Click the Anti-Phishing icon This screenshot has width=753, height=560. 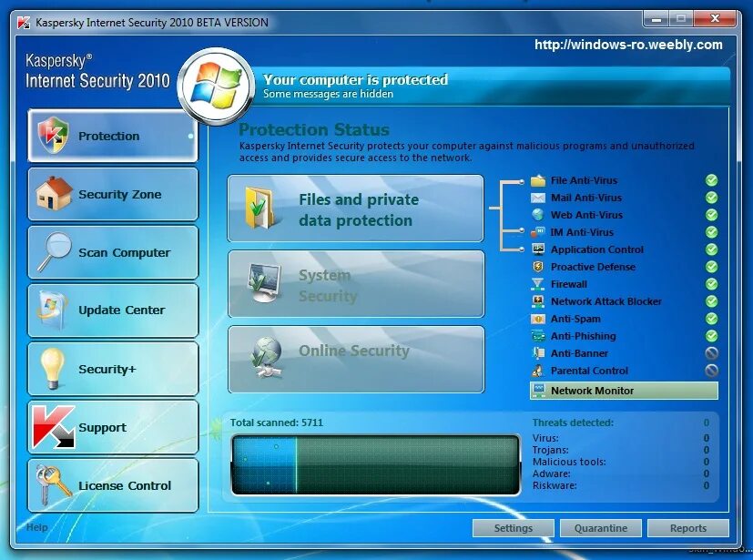[x=538, y=336]
